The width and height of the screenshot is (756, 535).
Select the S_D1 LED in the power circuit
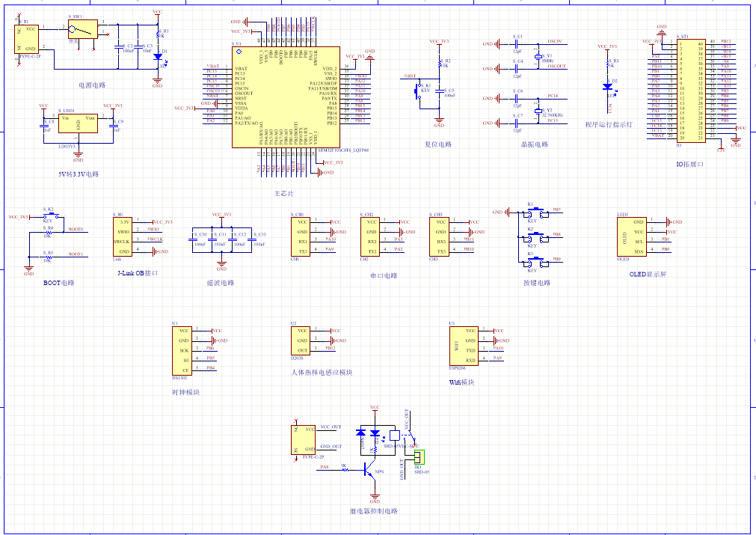point(158,57)
